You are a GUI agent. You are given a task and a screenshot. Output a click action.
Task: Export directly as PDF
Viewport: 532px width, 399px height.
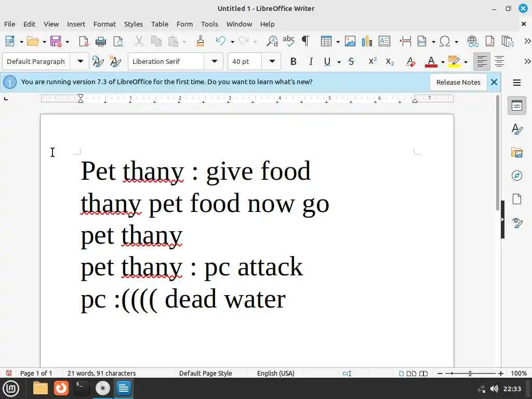pos(84,42)
